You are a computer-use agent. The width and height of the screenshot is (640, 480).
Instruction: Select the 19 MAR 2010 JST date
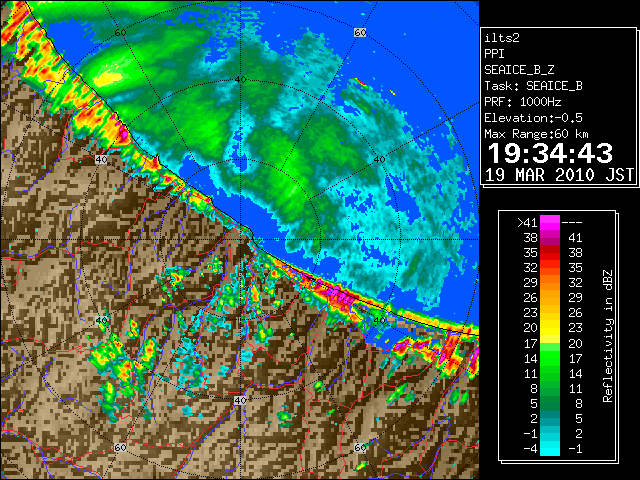click(559, 175)
